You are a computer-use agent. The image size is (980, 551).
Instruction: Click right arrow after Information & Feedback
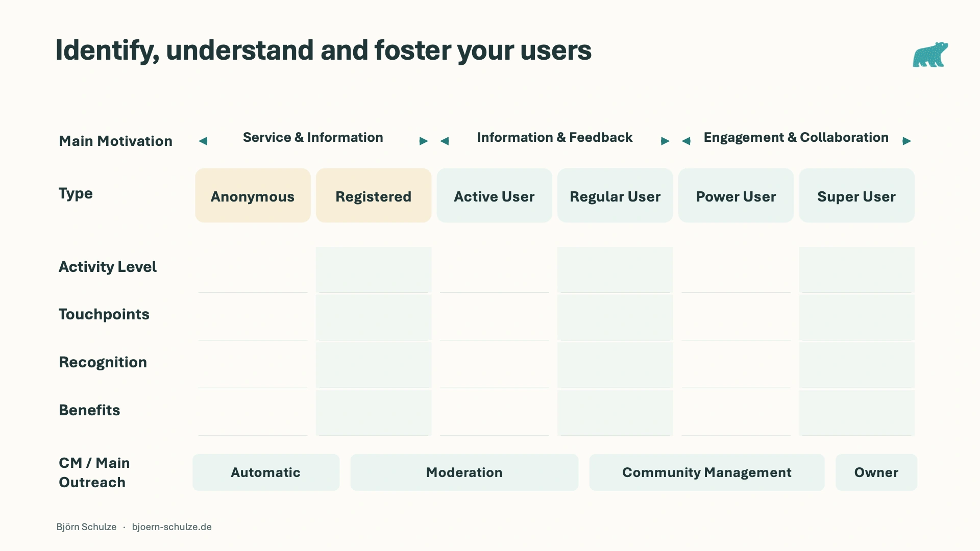[x=665, y=141]
